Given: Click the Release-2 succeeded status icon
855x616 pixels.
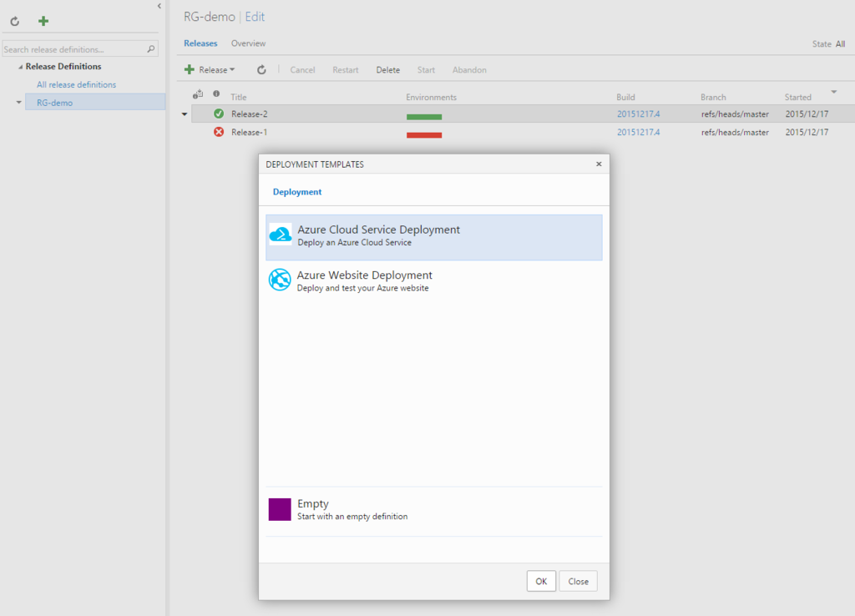Looking at the screenshot, I should coord(219,114).
